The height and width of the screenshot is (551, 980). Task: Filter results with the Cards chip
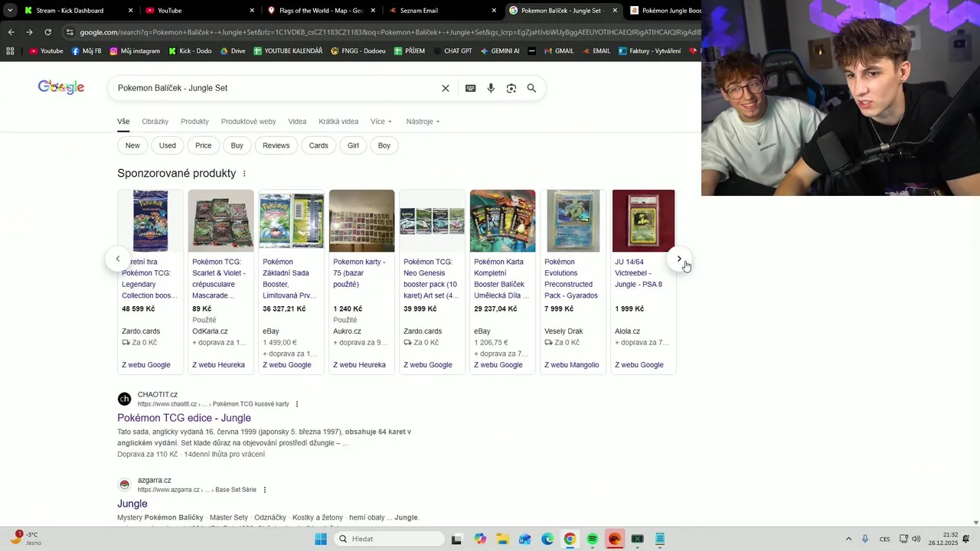click(318, 145)
